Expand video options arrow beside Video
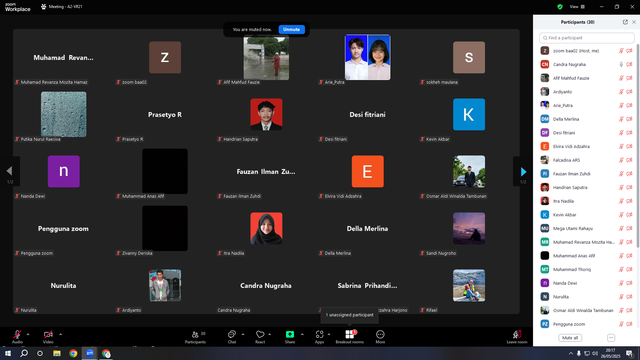Viewport: 640px width, 360px height. click(60, 334)
